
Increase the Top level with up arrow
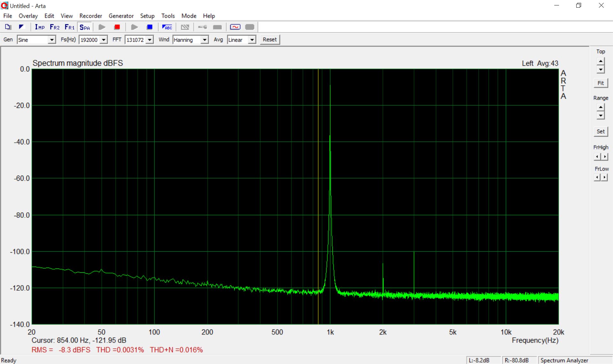(x=601, y=61)
